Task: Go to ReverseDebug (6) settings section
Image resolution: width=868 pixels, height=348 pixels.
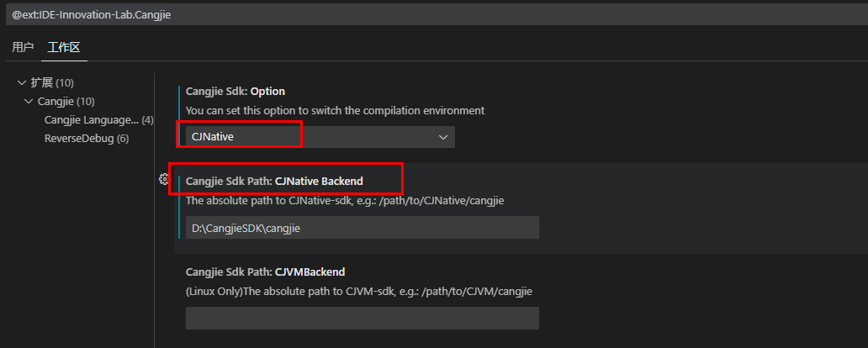Action: click(86, 138)
